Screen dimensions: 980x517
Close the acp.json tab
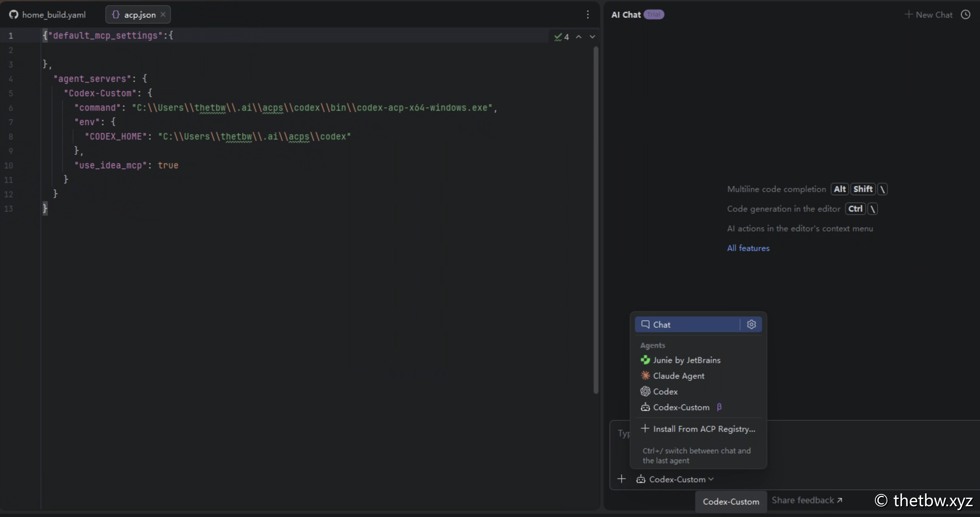click(x=163, y=14)
